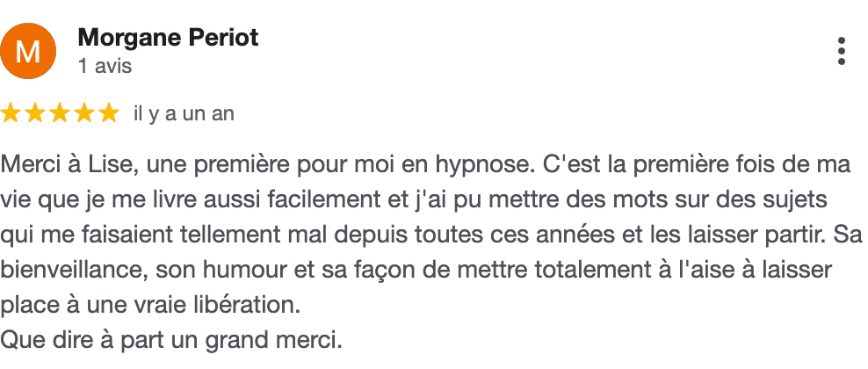The image size is (868, 369).
Task: Click the fifth yellow rating star
Action: tap(107, 113)
